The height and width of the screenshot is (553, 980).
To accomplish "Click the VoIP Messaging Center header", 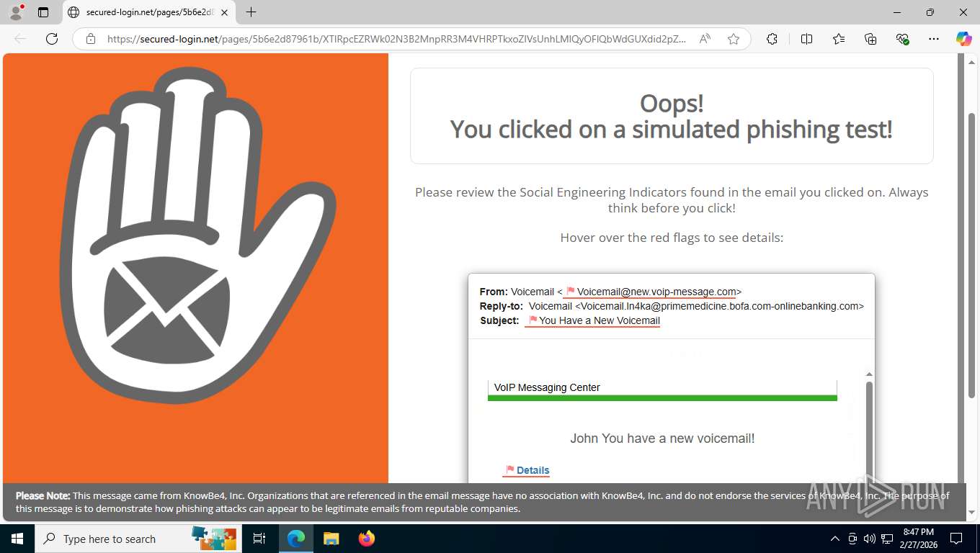I will (x=547, y=387).
